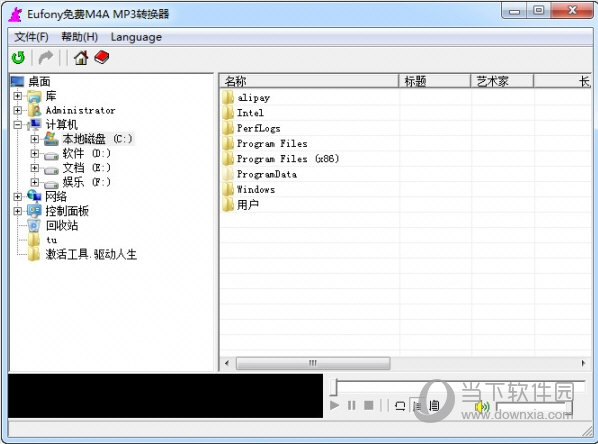This screenshot has width=598, height=444.
Task: Select the Intel folder in list
Action: point(250,113)
